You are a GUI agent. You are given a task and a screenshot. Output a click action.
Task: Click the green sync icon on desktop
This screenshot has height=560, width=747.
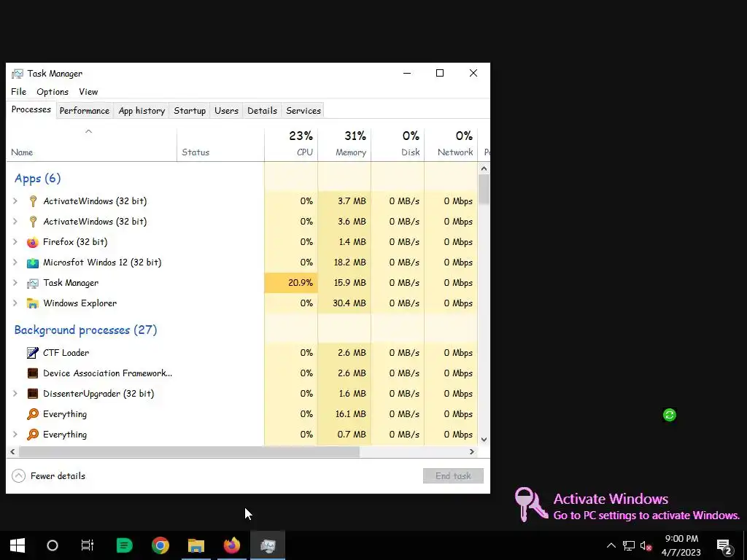pos(670,415)
